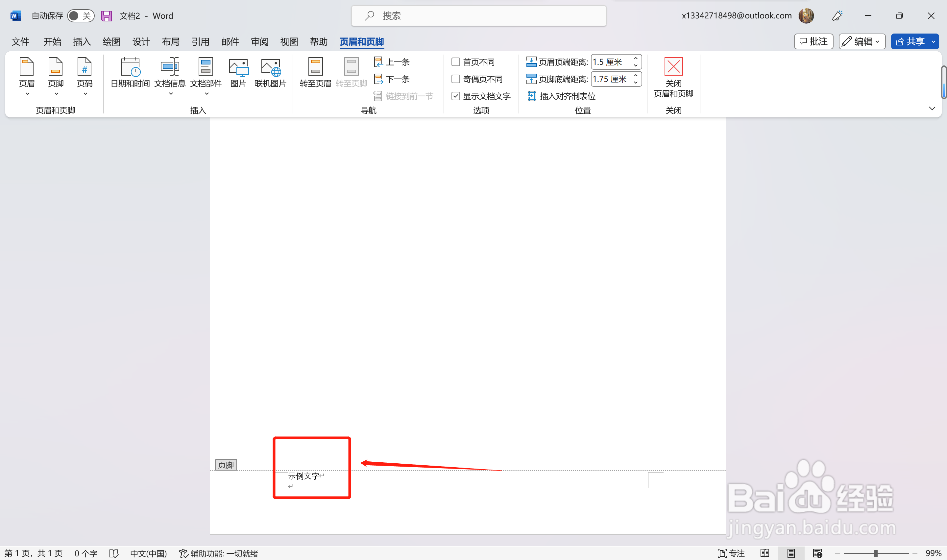This screenshot has height=560, width=947.
Task: Switch to print layout view
Action: pos(791,553)
